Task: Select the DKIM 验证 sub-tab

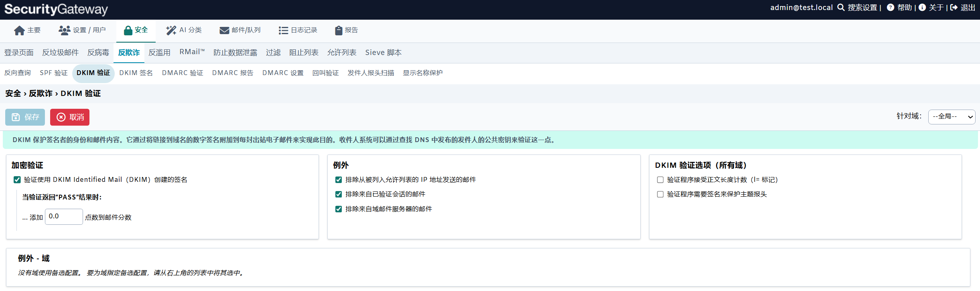Action: pyautogui.click(x=93, y=73)
